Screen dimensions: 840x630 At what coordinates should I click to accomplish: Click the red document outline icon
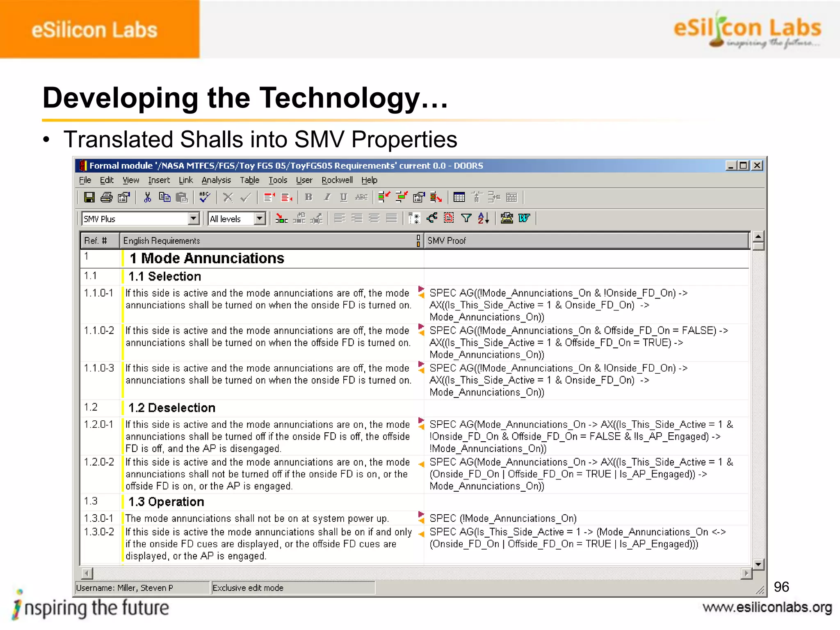click(x=449, y=219)
